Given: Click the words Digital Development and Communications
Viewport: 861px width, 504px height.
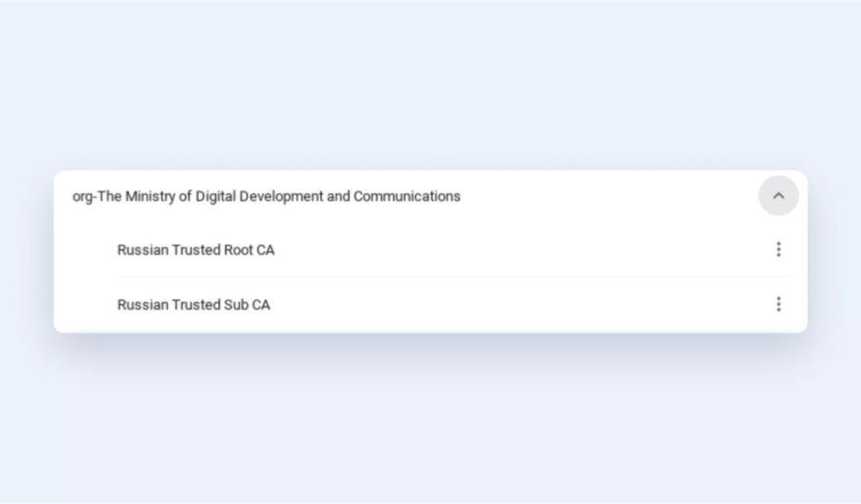Looking at the screenshot, I should pos(328,196).
